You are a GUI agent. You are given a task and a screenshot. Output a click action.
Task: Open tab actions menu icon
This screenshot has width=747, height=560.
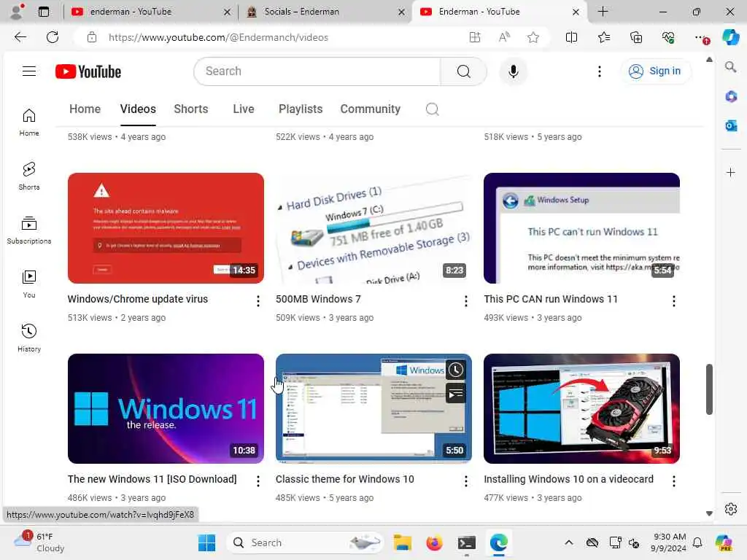(x=43, y=12)
